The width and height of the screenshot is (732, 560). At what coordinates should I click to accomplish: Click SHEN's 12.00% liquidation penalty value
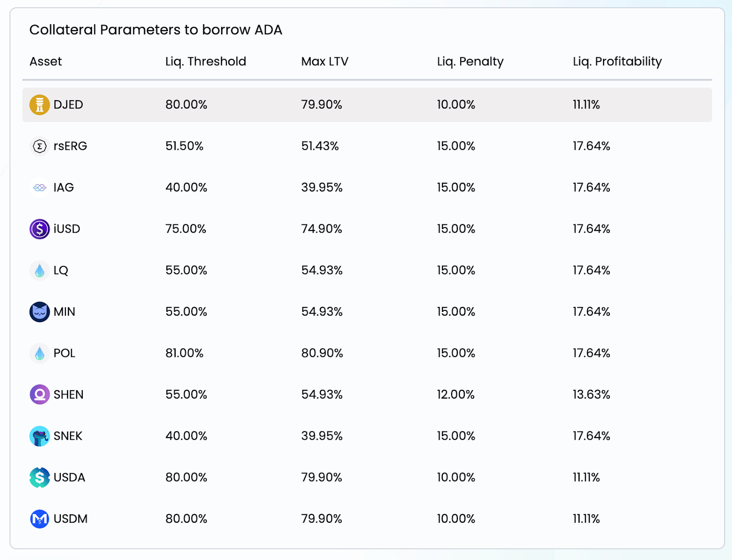pos(456,395)
